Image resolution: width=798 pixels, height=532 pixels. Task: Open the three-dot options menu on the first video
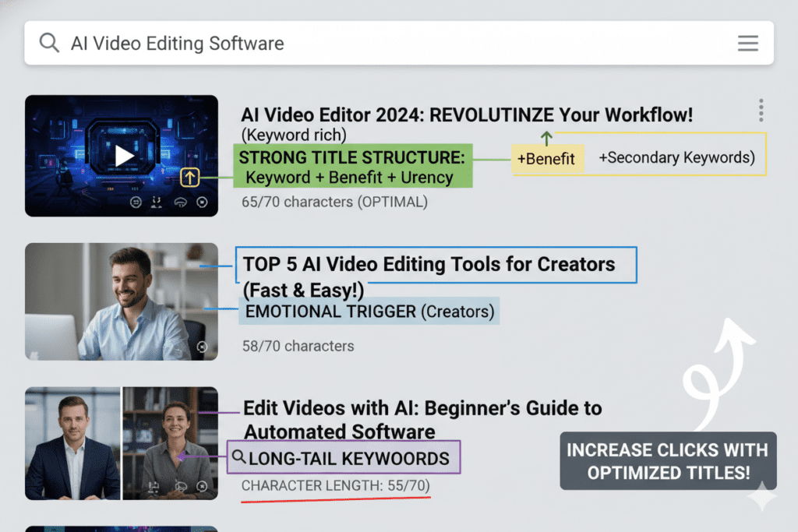[761, 111]
